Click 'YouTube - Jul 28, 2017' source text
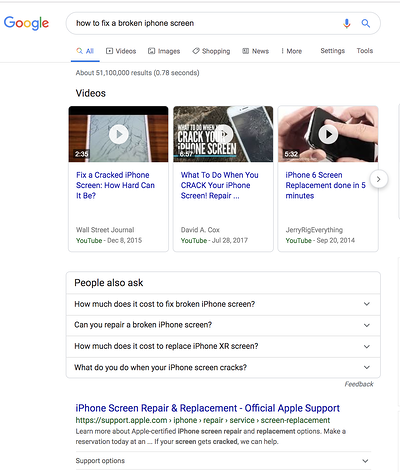The width and height of the screenshot is (400, 472). click(214, 241)
